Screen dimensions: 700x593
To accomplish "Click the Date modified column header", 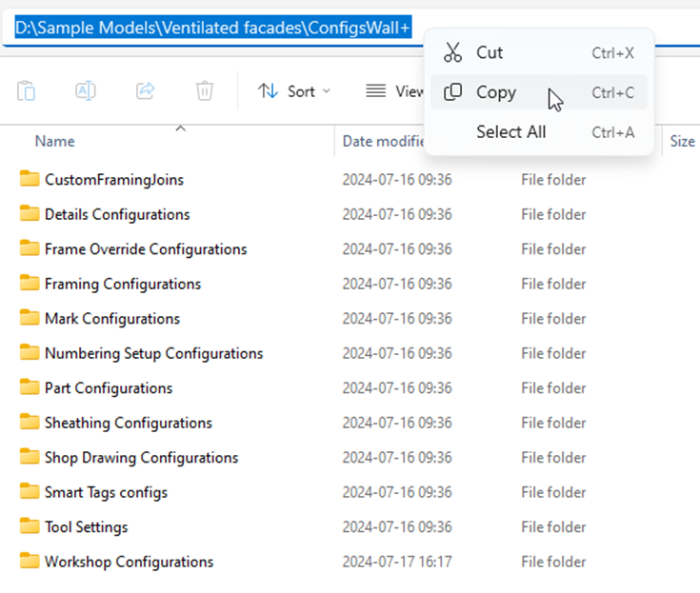I will click(383, 141).
